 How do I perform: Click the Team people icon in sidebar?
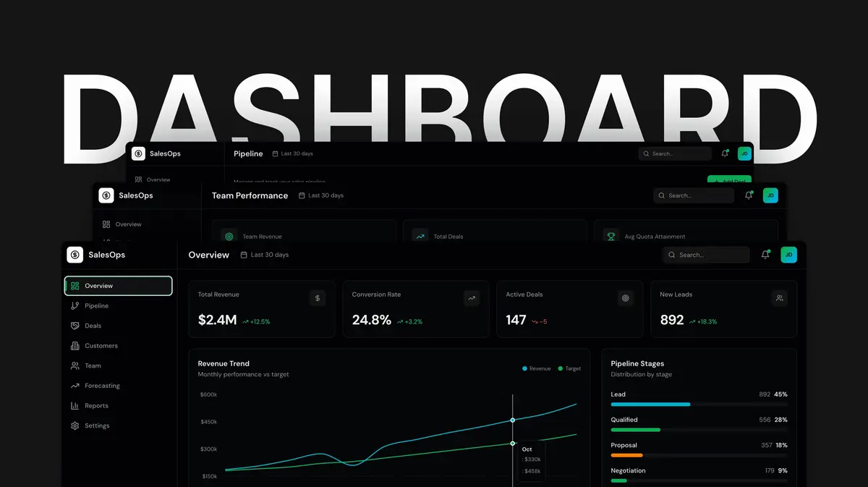(x=75, y=365)
